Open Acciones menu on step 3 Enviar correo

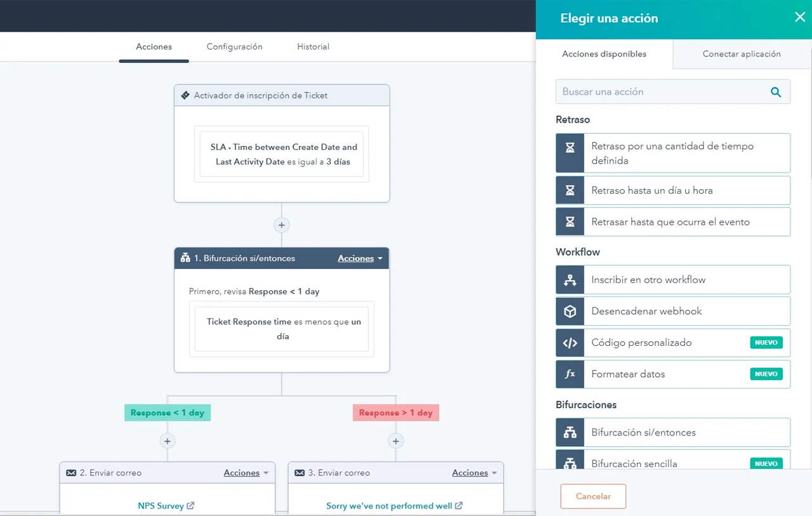(474, 473)
